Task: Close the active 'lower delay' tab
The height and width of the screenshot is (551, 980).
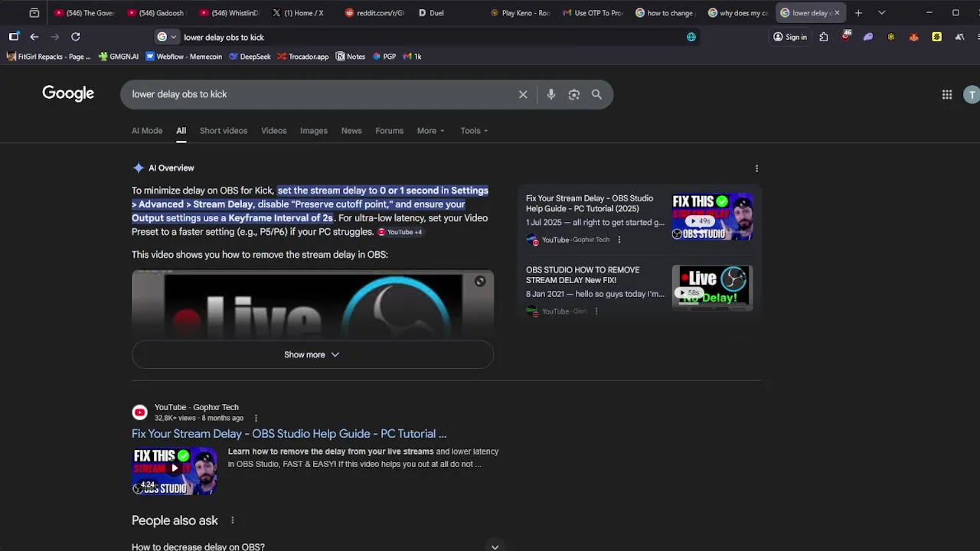Action: pos(837,13)
